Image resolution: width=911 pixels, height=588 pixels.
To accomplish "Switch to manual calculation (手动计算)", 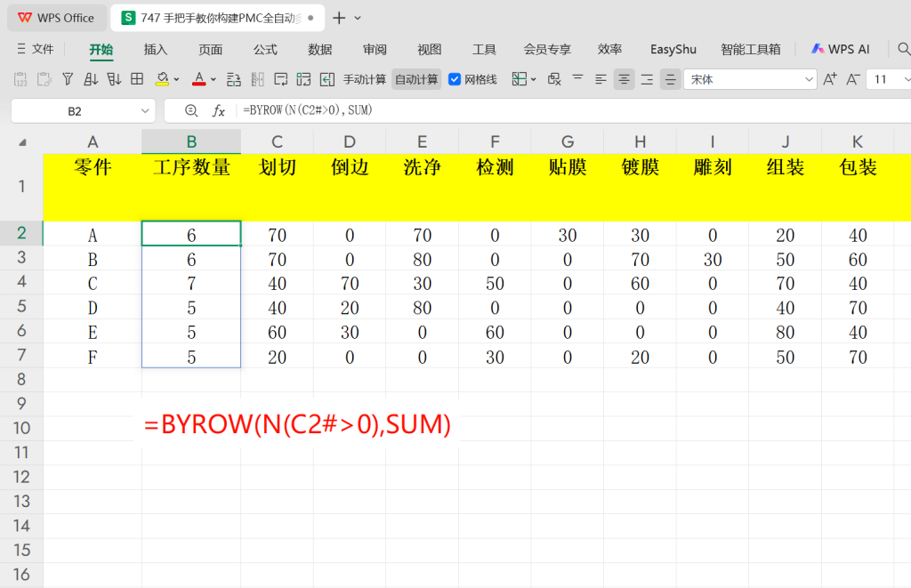I will pyautogui.click(x=364, y=79).
